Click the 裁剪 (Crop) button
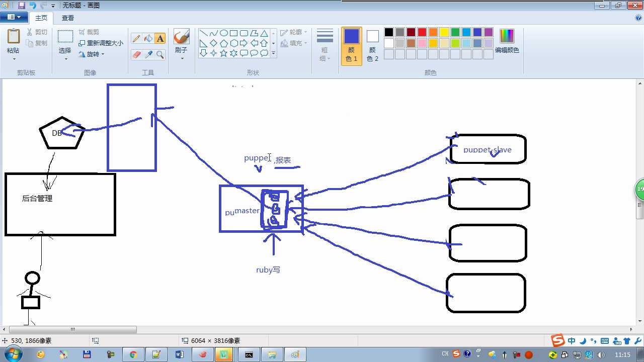 89,32
